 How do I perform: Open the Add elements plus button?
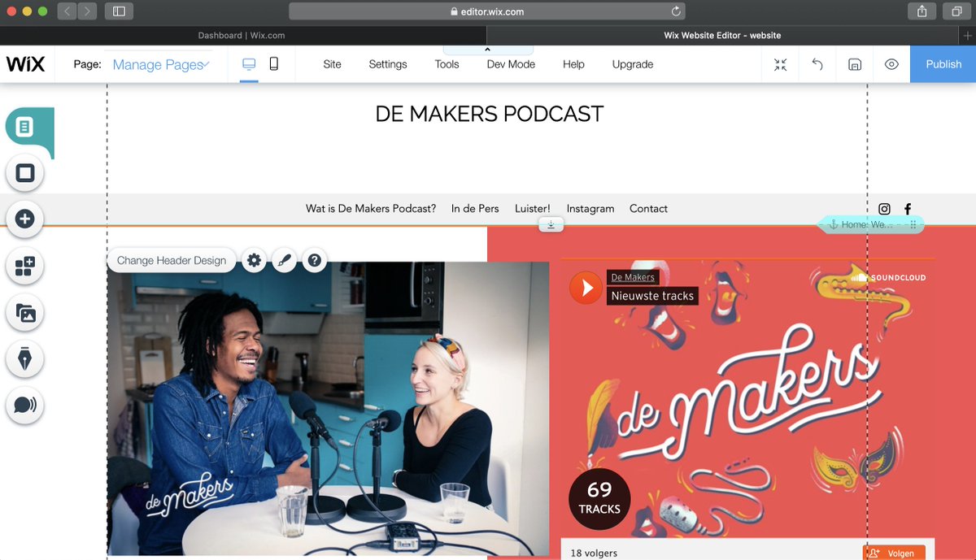(x=25, y=219)
